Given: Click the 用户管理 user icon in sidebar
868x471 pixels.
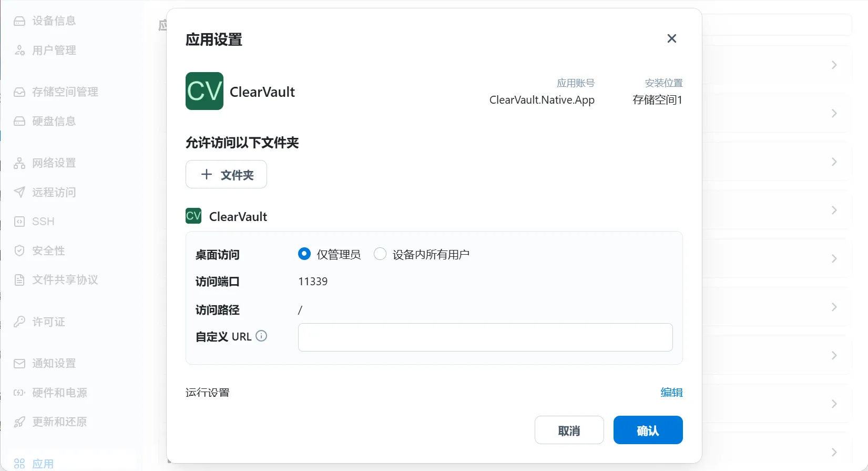Looking at the screenshot, I should pos(19,51).
